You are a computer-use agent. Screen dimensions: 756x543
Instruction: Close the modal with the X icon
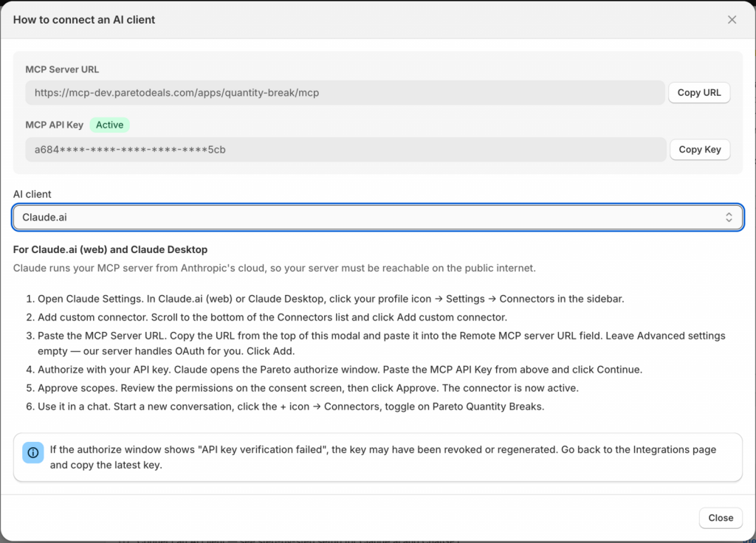click(732, 20)
